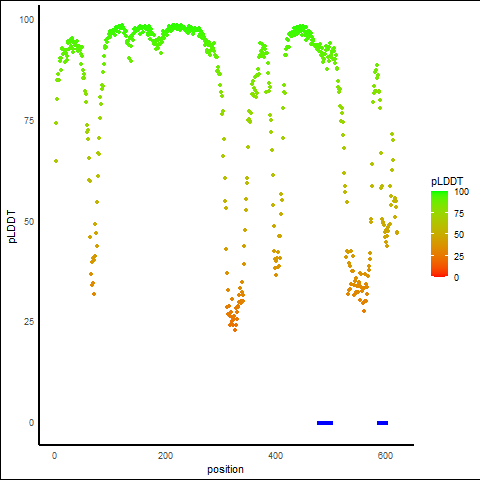The image size is (480, 480).
Task: Click the legend value label 0
Action: point(456,278)
